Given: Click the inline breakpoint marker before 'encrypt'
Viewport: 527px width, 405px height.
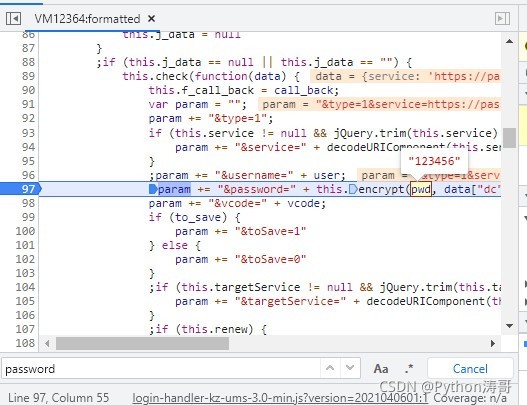Looking at the screenshot, I should (353, 189).
